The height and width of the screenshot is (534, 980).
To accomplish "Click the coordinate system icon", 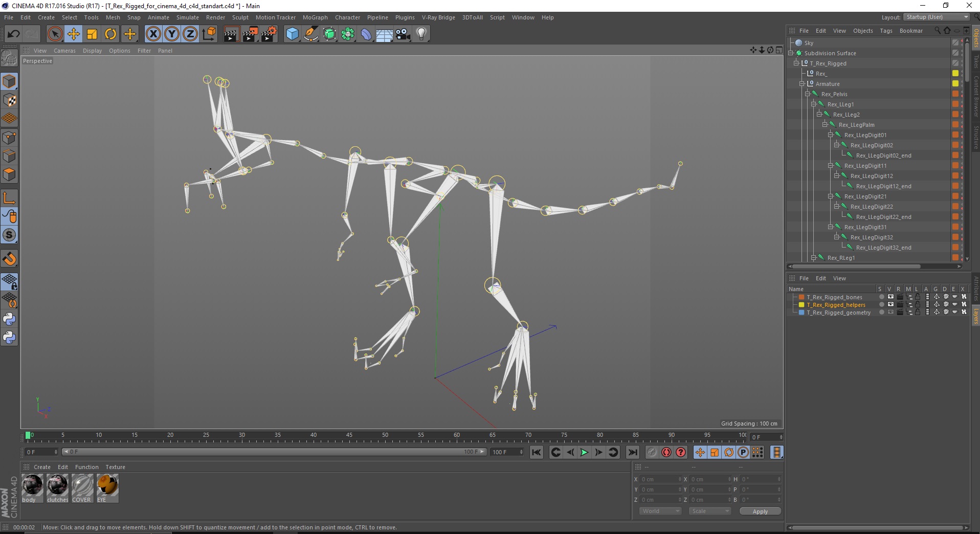I will coord(209,34).
